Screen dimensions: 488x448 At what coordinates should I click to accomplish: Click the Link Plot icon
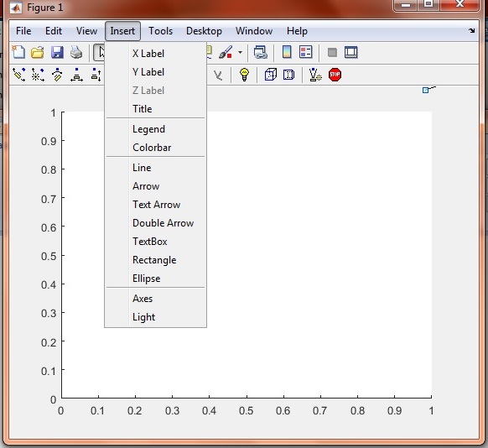pyautogui.click(x=261, y=52)
